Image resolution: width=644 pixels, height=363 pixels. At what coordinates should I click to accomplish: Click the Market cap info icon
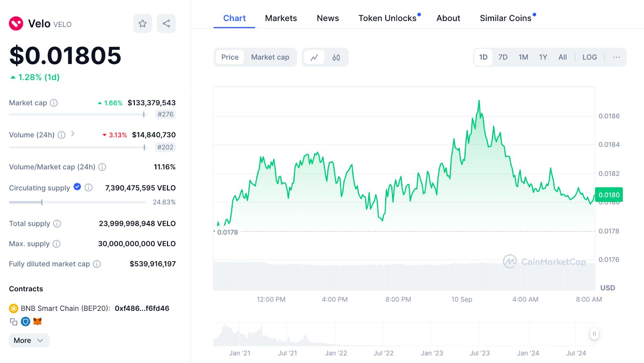tap(54, 103)
